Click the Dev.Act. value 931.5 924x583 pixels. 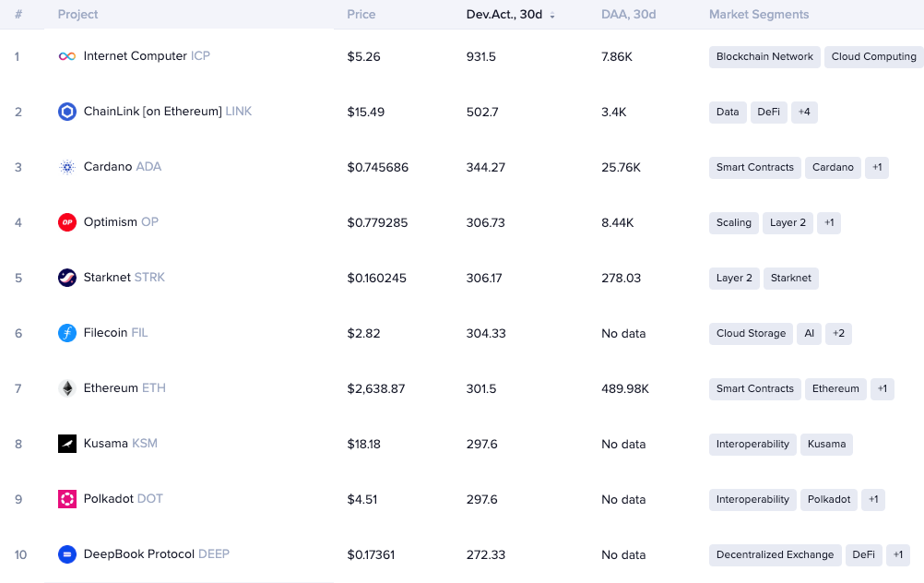point(480,56)
